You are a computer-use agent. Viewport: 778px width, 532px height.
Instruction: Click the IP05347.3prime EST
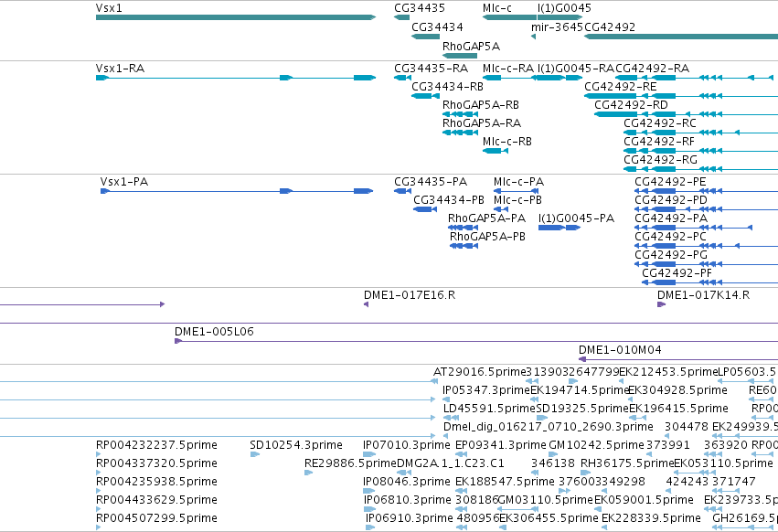pos(446,399)
